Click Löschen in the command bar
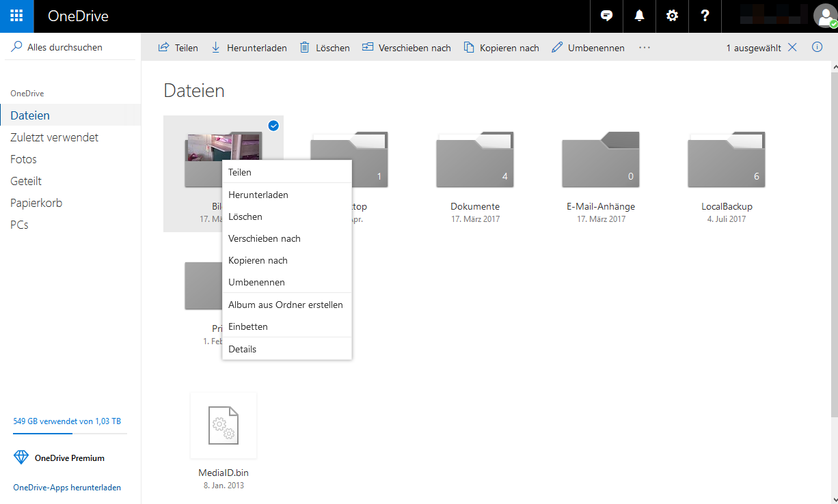Image resolution: width=838 pixels, height=504 pixels. point(325,48)
